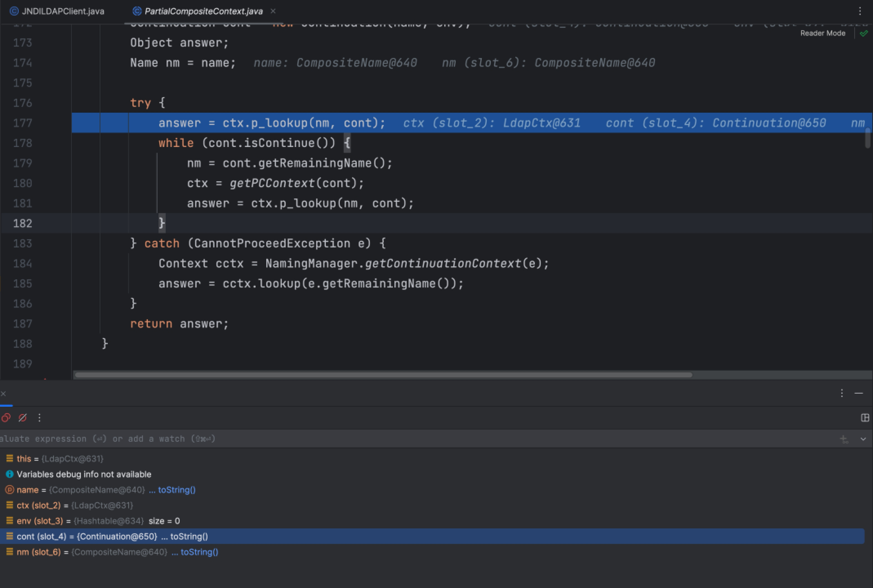Click the View Breakpoints icon
The width and height of the screenshot is (873, 588).
[x=6, y=418]
